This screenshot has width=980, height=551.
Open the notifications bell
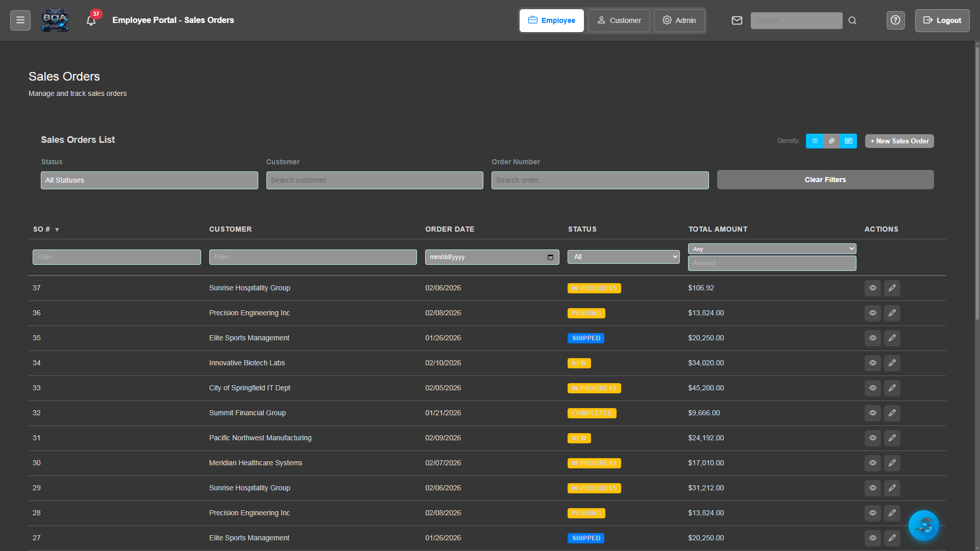[91, 20]
